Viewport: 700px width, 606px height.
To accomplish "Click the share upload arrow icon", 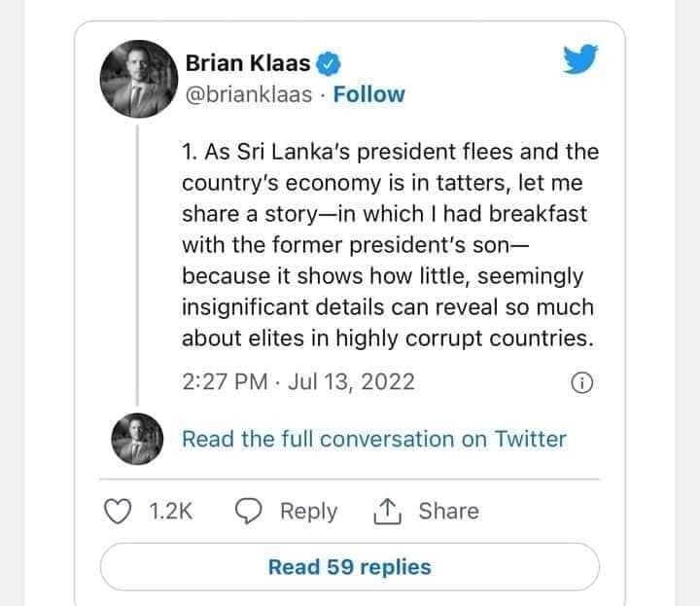I will tap(387, 511).
